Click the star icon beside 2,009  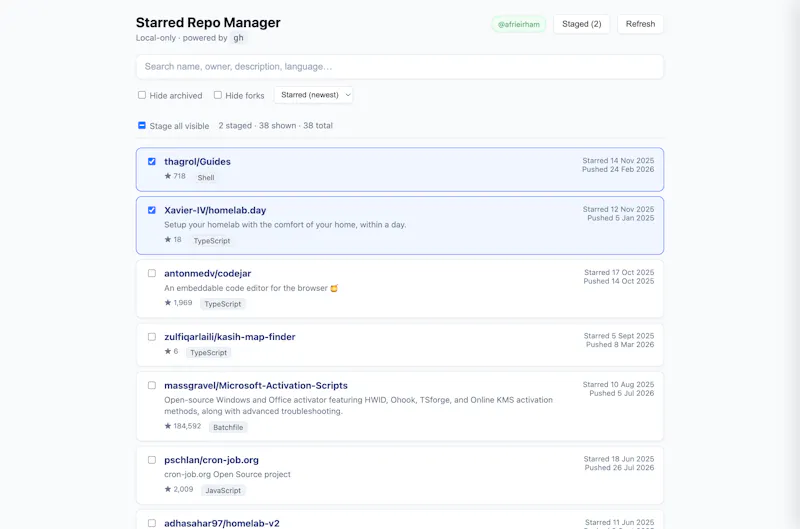tap(167, 489)
